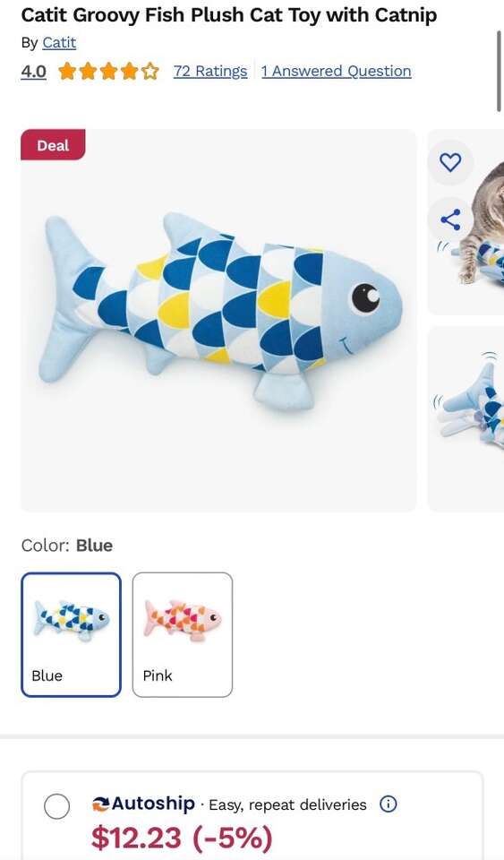The height and width of the screenshot is (860, 504).
Task: Open Autoship info circle icon
Action: pos(388,804)
